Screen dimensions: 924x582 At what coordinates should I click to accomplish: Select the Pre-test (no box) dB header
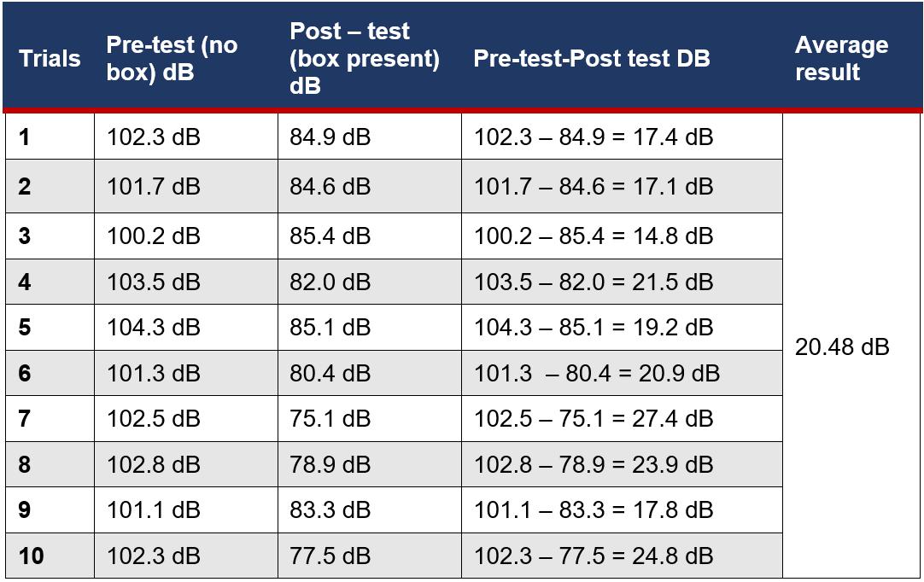pos(185,58)
